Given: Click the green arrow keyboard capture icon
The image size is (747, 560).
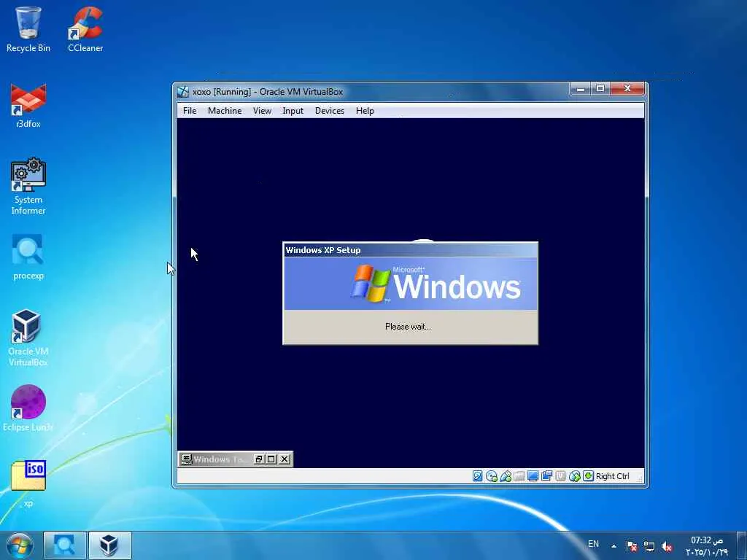Looking at the screenshot, I should [x=589, y=476].
